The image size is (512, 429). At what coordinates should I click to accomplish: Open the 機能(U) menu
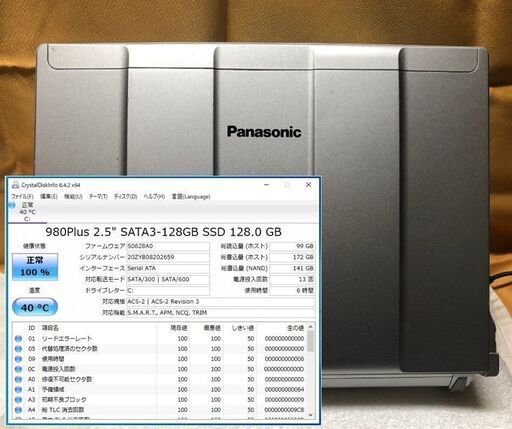tap(73, 196)
